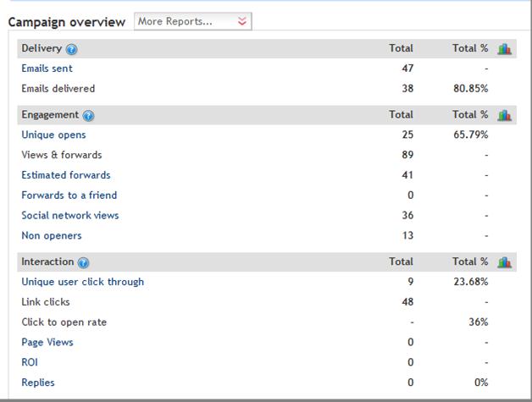The height and width of the screenshot is (402, 532).
Task: Click the Social network views total 36
Action: (x=407, y=215)
